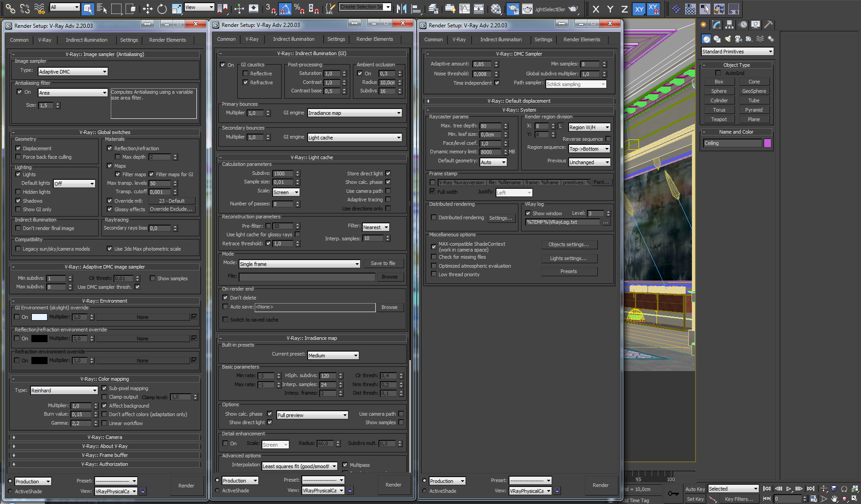Screen dimensions: 861x504
Task: Click the Scale transform icon
Action: 176,9
